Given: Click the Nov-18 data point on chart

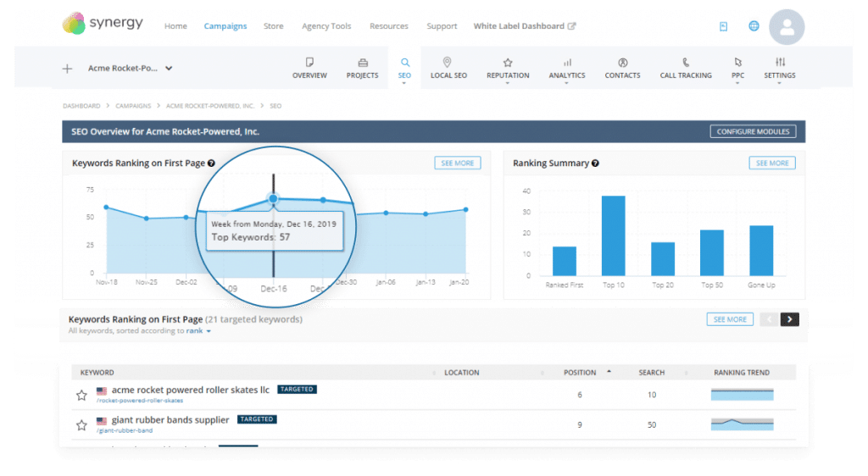Looking at the screenshot, I should [x=106, y=208].
